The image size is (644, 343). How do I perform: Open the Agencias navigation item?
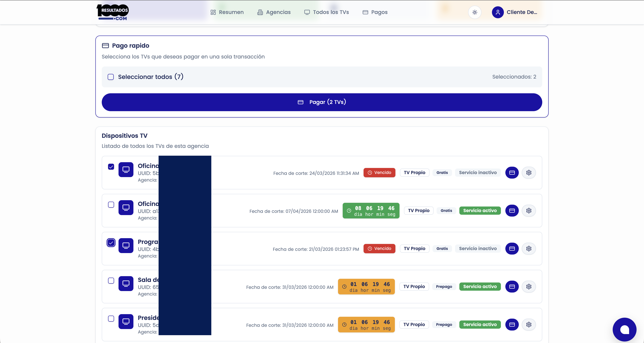point(274,12)
